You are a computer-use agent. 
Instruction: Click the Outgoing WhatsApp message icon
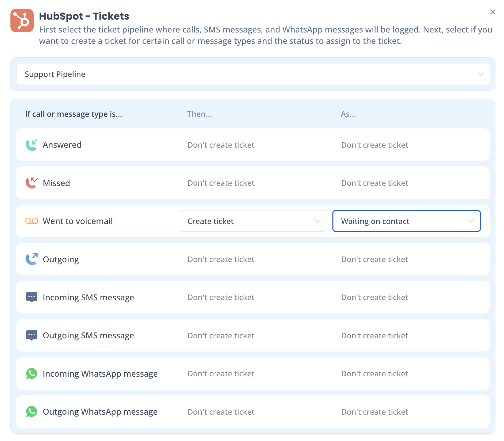tap(32, 412)
